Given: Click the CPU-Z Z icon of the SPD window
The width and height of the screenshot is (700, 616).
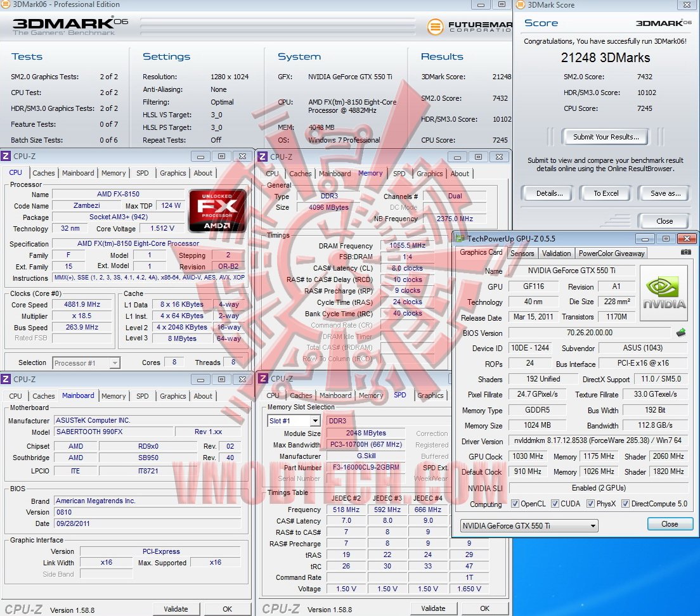Looking at the screenshot, I should click(263, 378).
